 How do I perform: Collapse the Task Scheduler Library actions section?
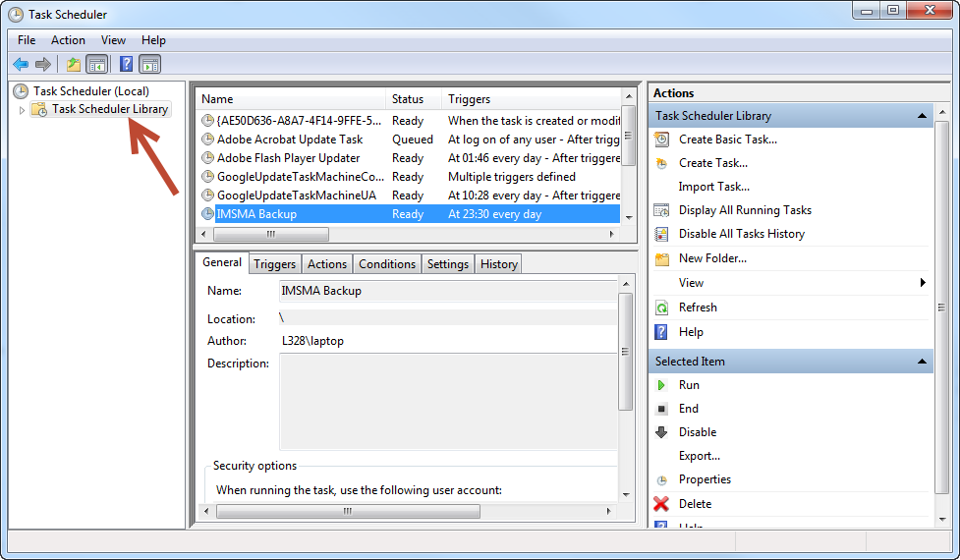(922, 116)
